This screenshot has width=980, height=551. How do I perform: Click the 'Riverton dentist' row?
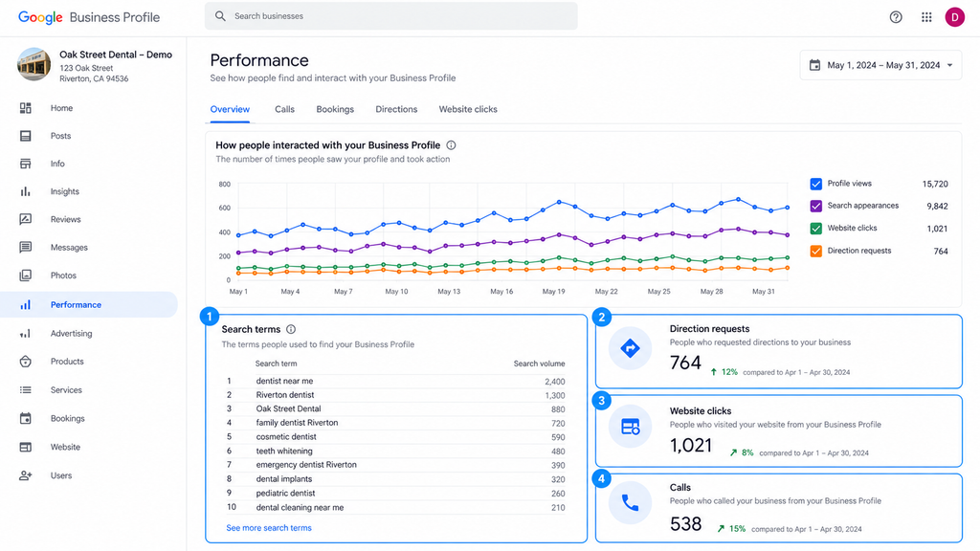click(395, 395)
